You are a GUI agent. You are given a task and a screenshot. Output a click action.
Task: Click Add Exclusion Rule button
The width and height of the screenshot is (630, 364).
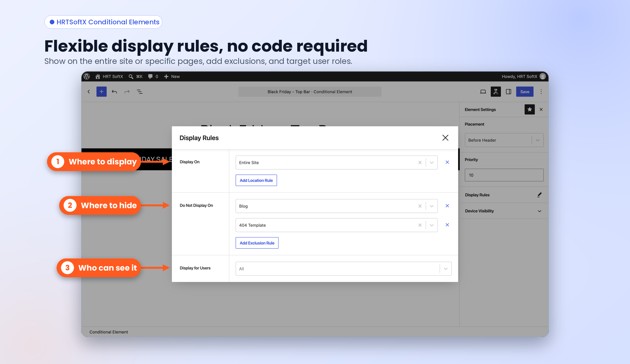point(257,243)
